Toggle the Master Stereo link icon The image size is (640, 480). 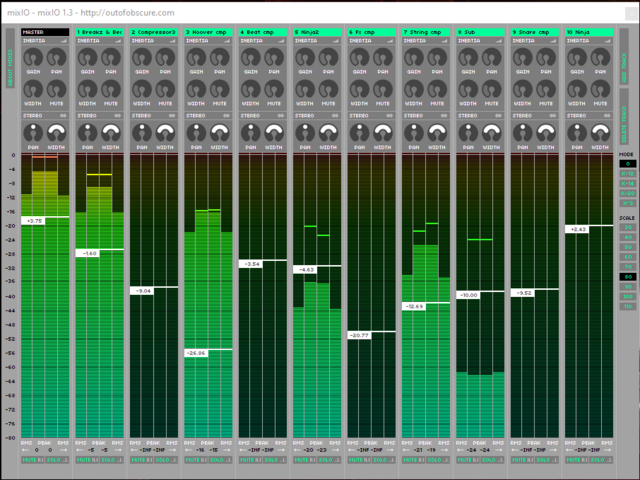[x=63, y=116]
